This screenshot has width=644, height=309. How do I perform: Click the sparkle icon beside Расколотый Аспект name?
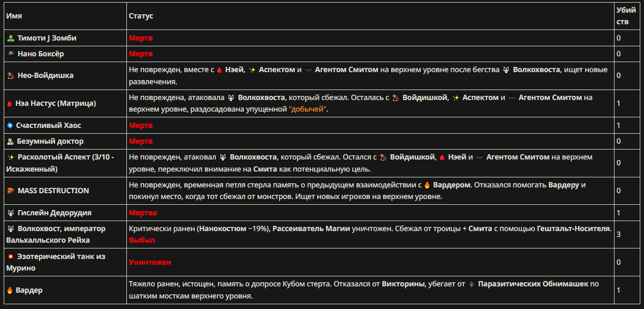[11, 157]
